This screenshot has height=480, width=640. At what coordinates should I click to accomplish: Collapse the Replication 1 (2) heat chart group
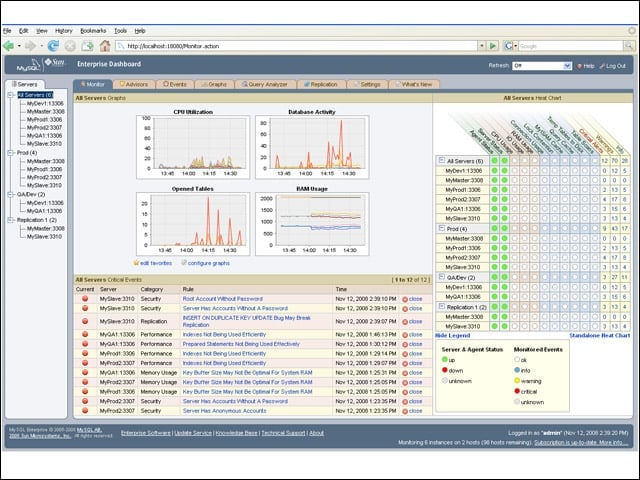[442, 306]
